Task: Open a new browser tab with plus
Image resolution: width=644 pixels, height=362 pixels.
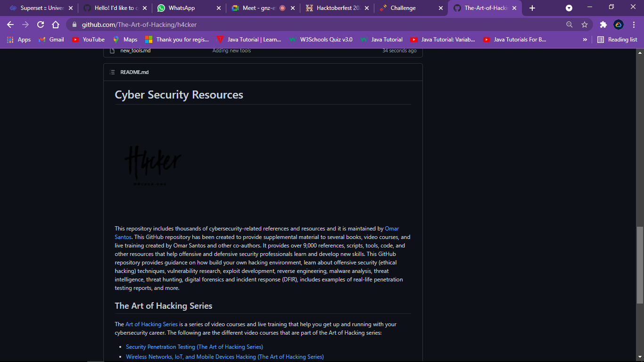Action: coord(532,8)
